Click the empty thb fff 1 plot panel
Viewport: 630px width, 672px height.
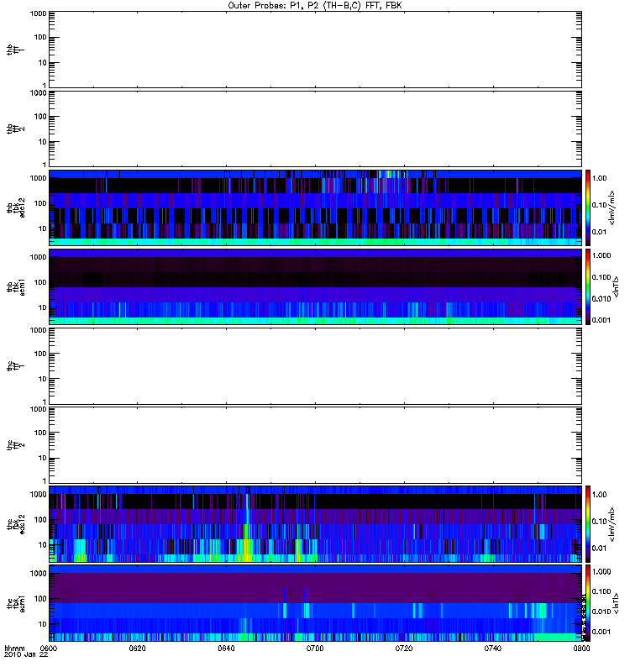pos(315,50)
